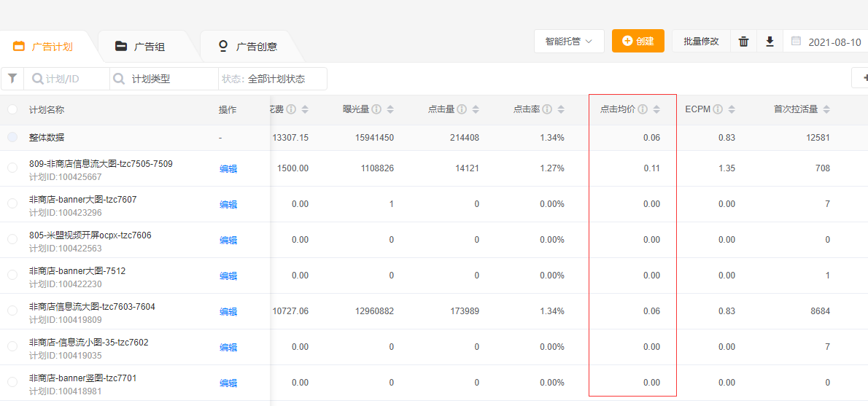This screenshot has width=868, height=406.
Task: Click info icon beside 曝光量 header
Action: 376,109
